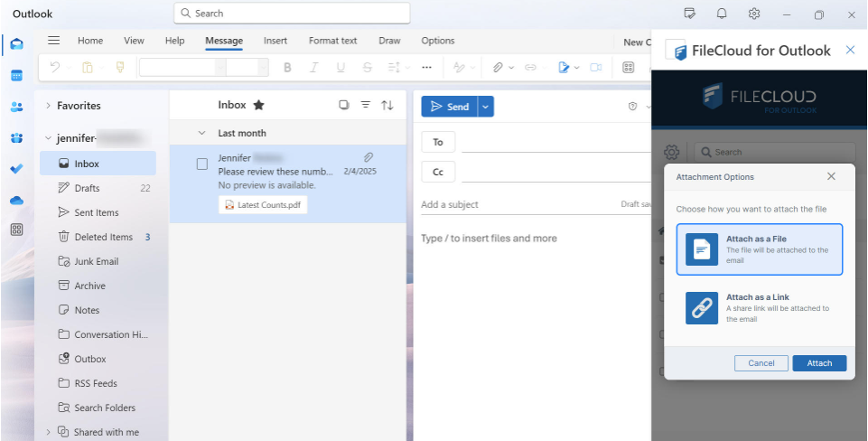Sort inbox using the arrows icon
This screenshot has width=868, height=441.
387,105
